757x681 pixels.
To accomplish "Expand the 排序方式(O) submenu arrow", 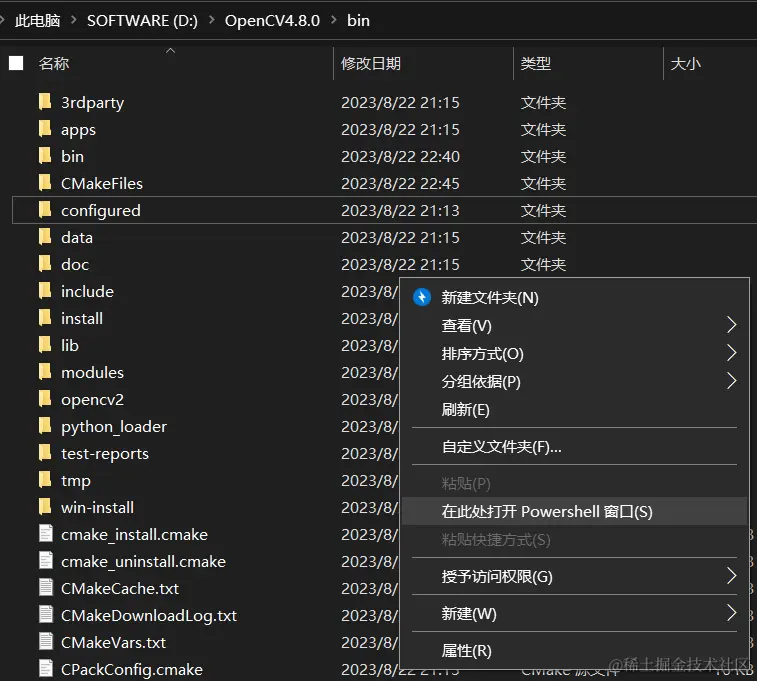I will pos(731,353).
